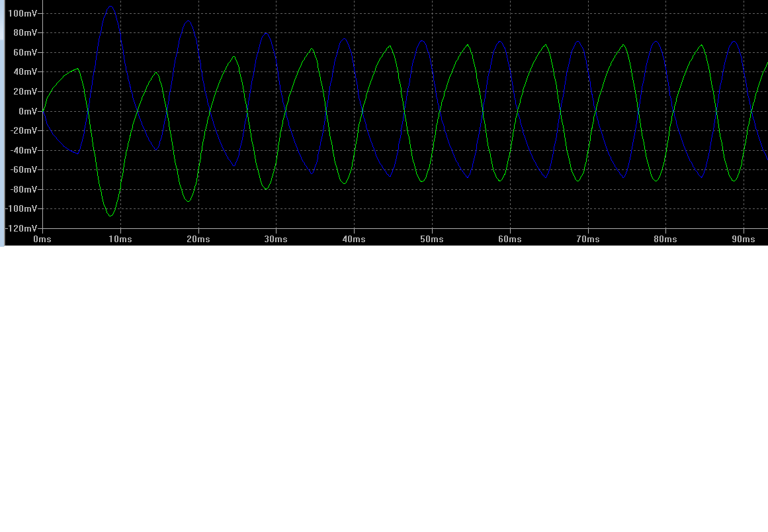
Task: Click the -60mV vertical axis label
Action: [24, 170]
